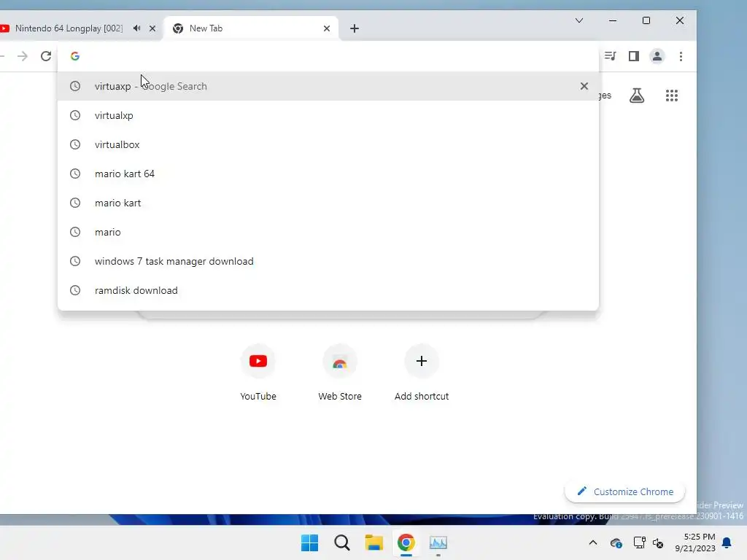Reload the page with the refresh icon

pos(46,56)
